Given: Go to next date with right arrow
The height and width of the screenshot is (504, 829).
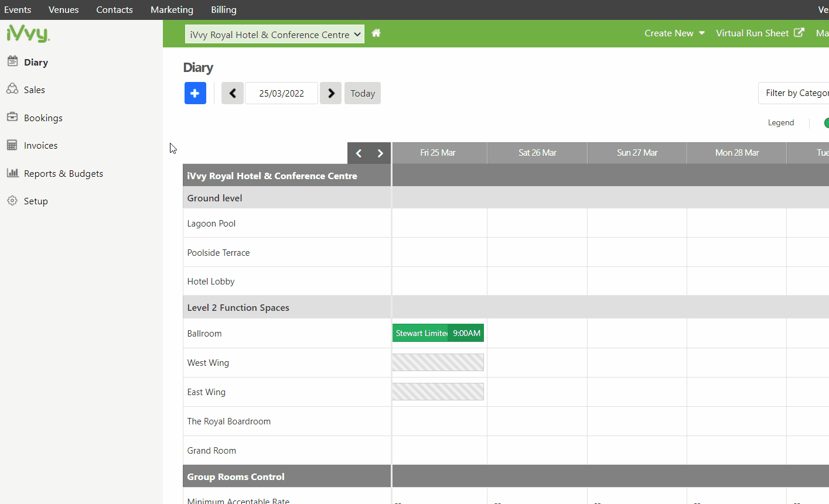Looking at the screenshot, I should [x=331, y=93].
